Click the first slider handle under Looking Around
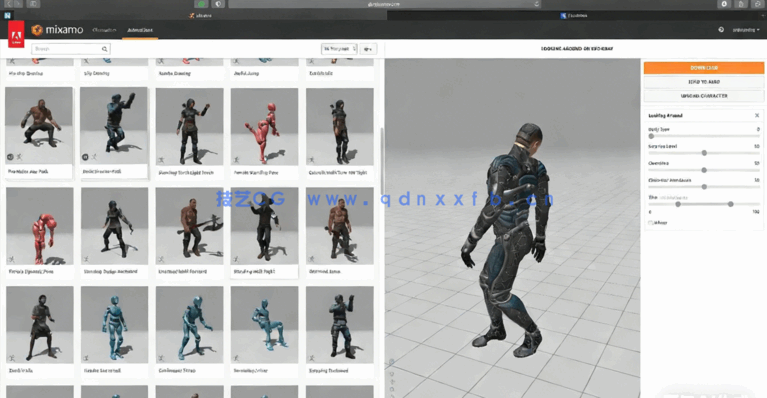The image size is (767, 398). 651,136
